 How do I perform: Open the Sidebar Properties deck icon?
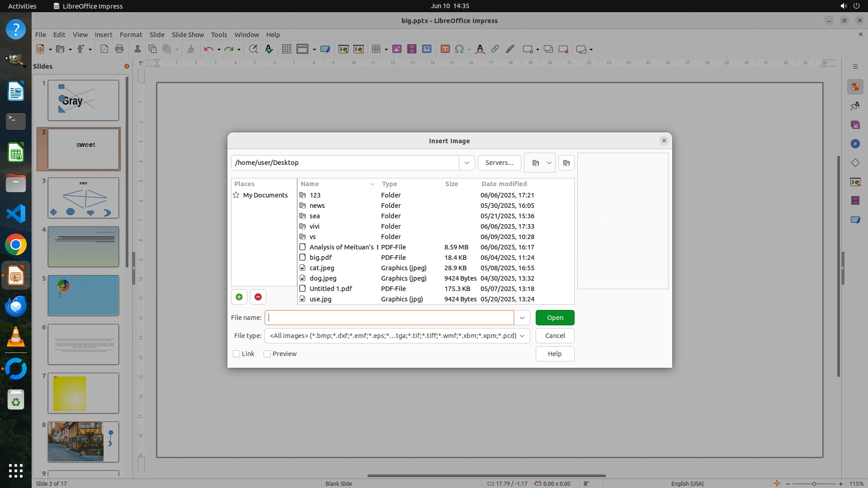[x=855, y=87]
